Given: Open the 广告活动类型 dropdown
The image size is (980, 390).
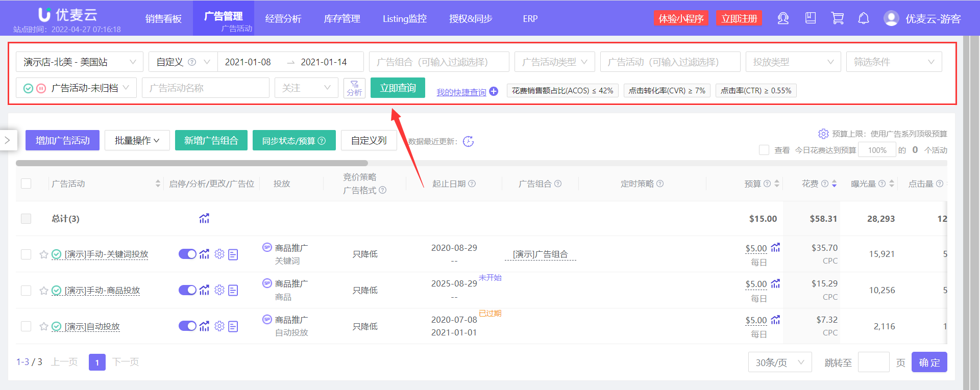Looking at the screenshot, I should [x=555, y=62].
